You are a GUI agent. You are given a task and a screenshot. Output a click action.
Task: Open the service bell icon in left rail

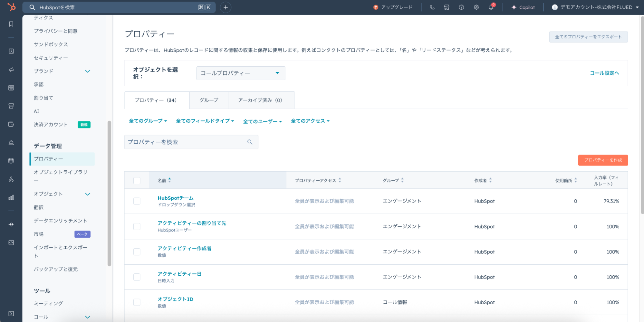pyautogui.click(x=11, y=143)
